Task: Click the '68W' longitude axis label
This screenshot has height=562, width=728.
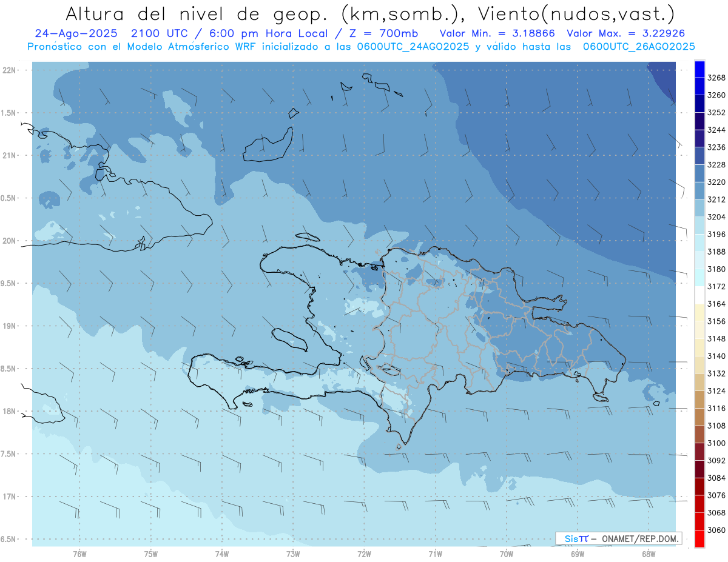Action: click(x=649, y=554)
